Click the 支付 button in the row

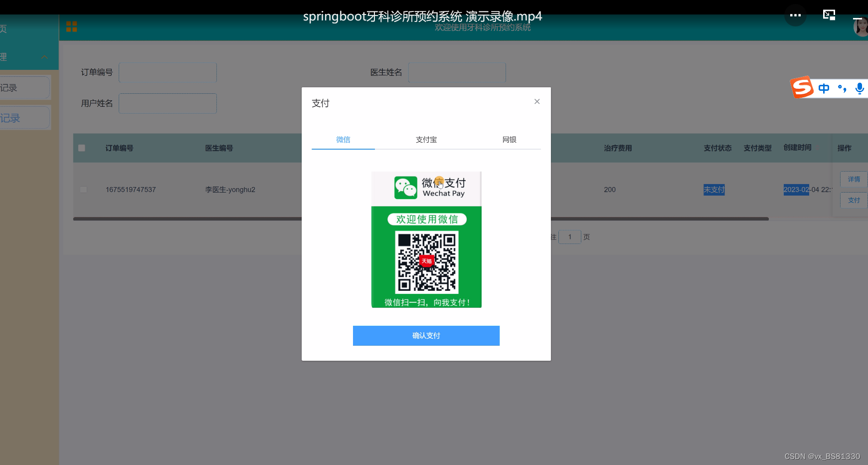[854, 200]
